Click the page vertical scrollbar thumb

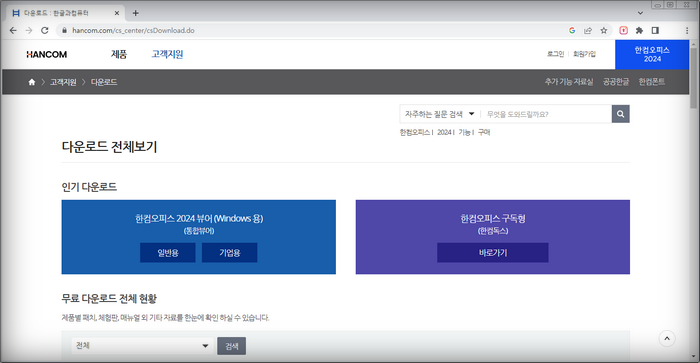(x=693, y=79)
